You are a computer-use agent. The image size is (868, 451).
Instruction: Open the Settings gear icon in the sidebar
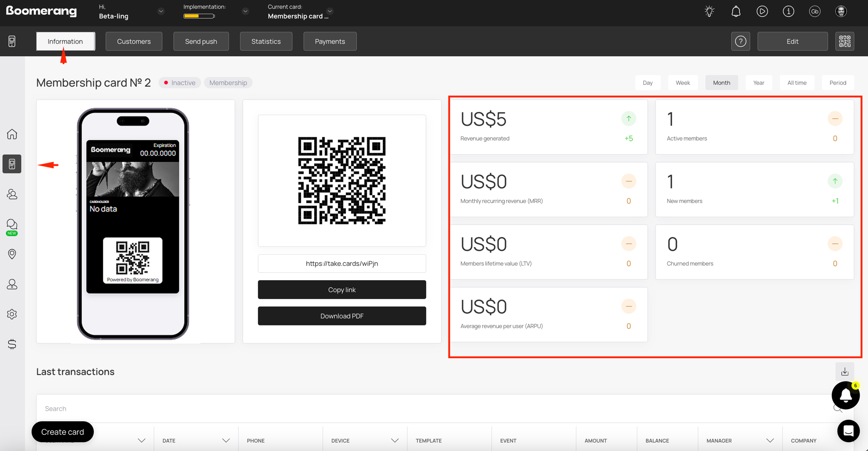[x=12, y=314]
